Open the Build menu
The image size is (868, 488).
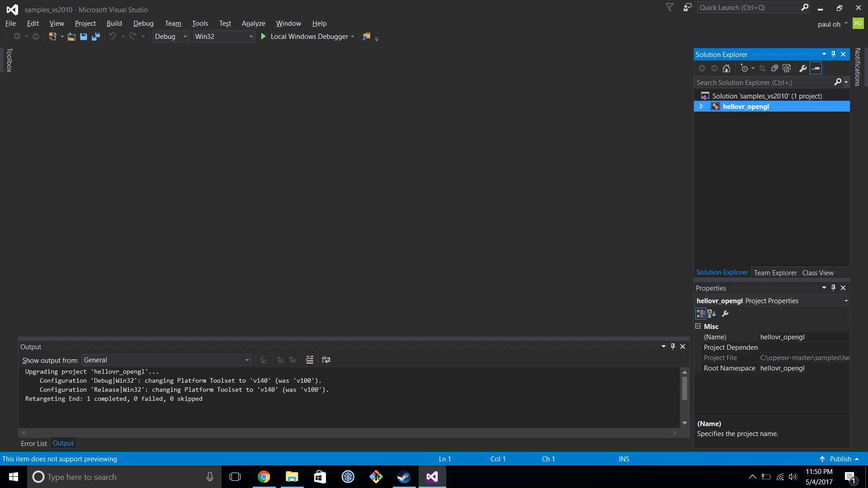(114, 23)
